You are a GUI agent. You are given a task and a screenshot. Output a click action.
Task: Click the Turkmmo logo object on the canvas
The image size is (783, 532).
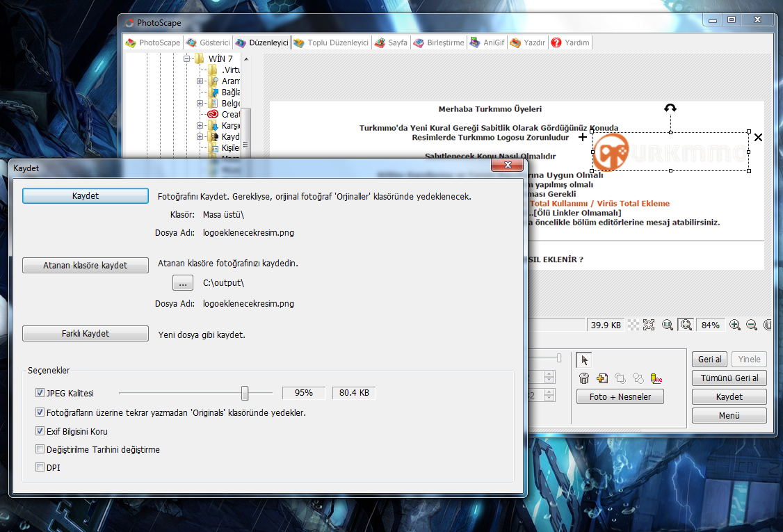coord(670,152)
